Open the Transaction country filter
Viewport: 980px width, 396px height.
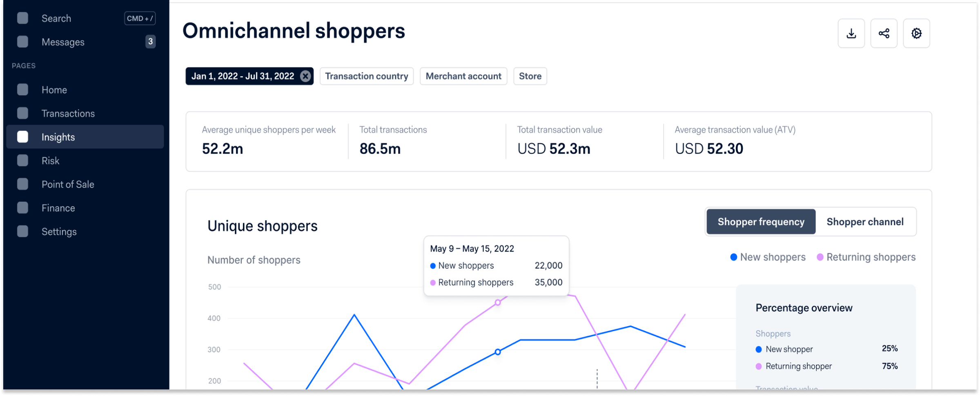(366, 76)
